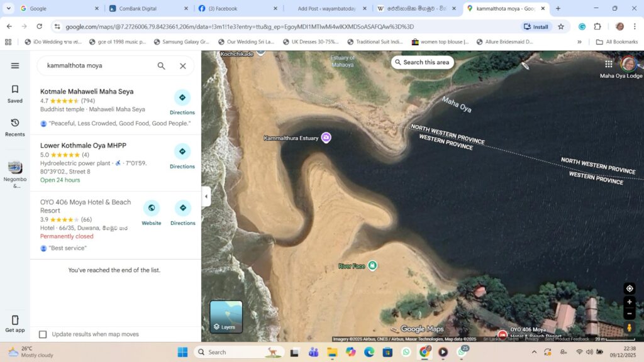Zoom in on the map

[x=629, y=302]
